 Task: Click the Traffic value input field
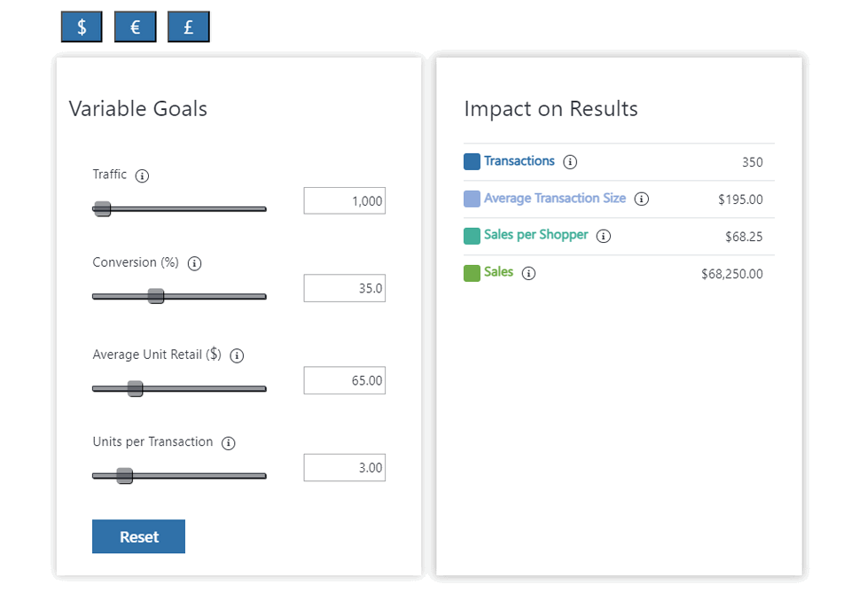click(x=345, y=200)
